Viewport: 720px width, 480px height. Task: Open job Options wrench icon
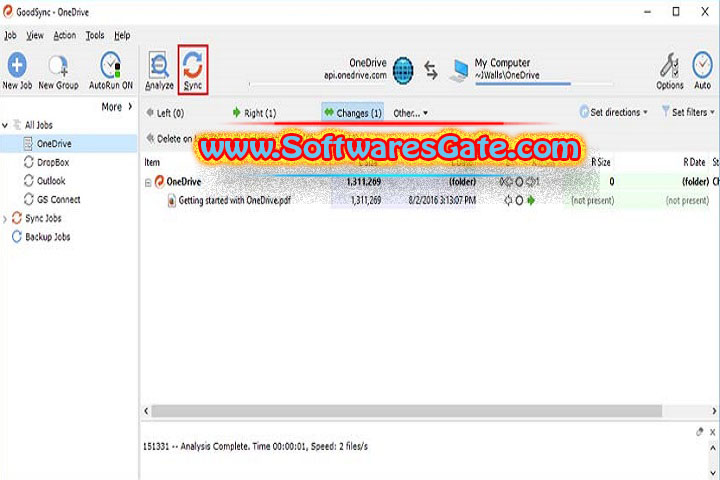point(669,66)
